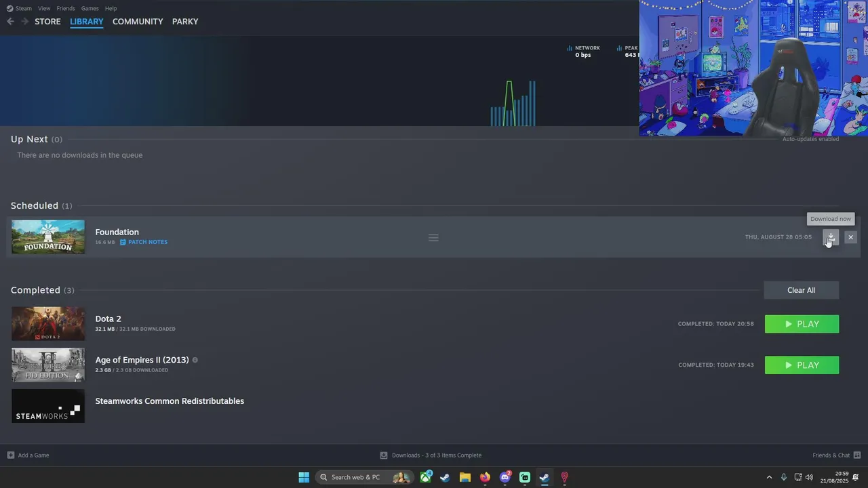868x488 pixels.
Task: Switch to the LIBRARY tab
Action: pos(87,22)
